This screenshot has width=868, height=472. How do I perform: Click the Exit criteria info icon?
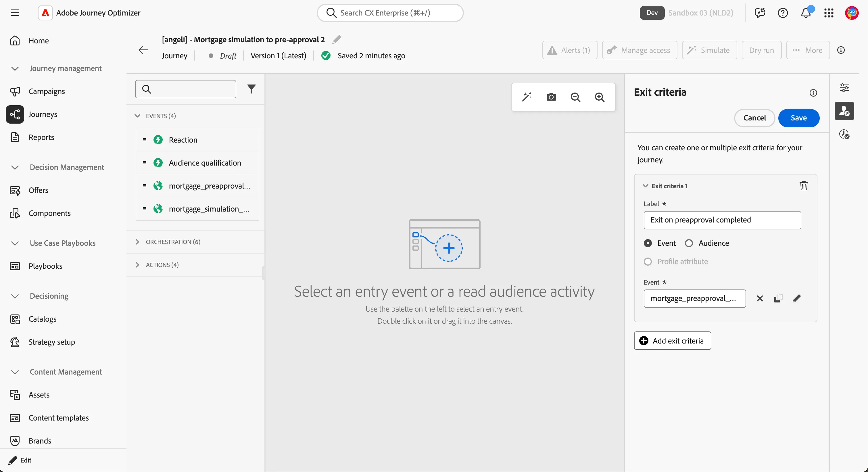[x=813, y=93]
